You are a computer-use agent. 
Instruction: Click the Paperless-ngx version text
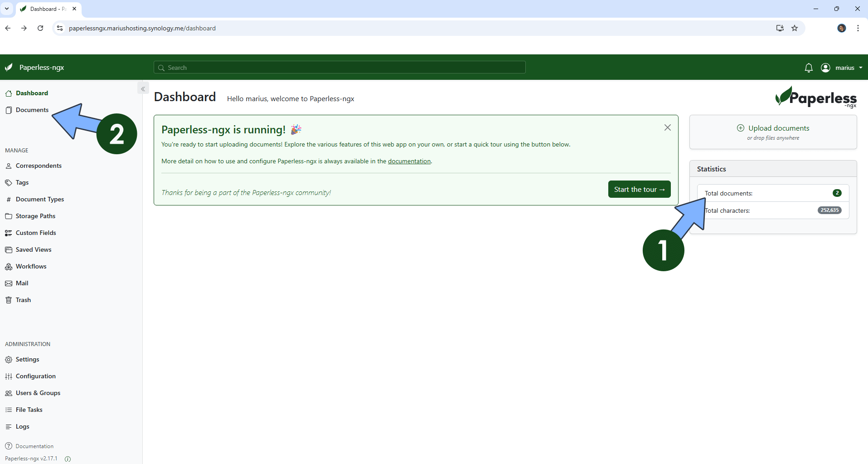(31, 459)
